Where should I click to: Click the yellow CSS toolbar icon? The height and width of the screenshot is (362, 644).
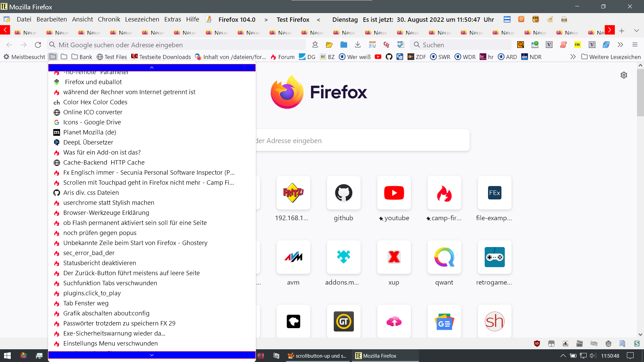pyautogui.click(x=577, y=45)
